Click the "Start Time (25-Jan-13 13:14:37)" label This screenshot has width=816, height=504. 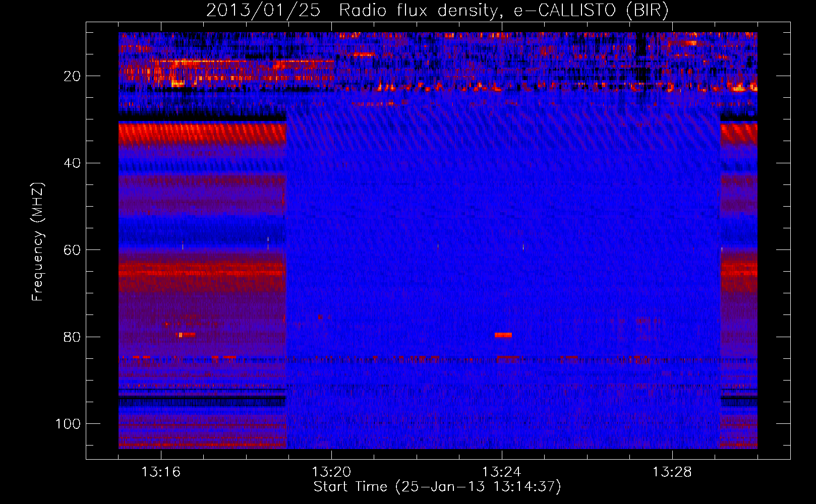pos(437,487)
